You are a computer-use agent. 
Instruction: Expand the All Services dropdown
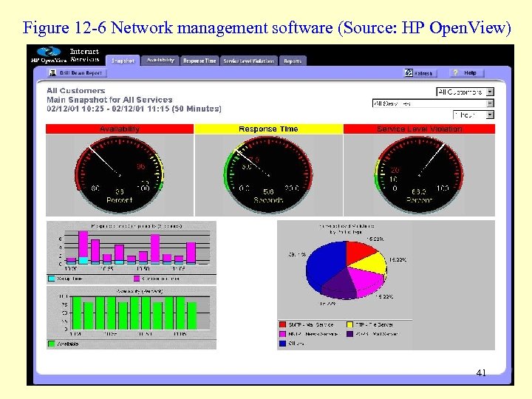pyautogui.click(x=433, y=103)
